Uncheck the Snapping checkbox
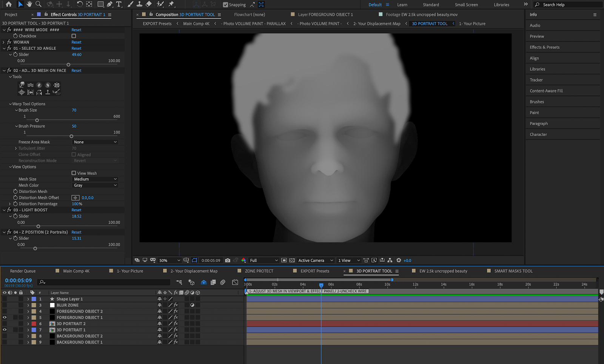 click(225, 5)
